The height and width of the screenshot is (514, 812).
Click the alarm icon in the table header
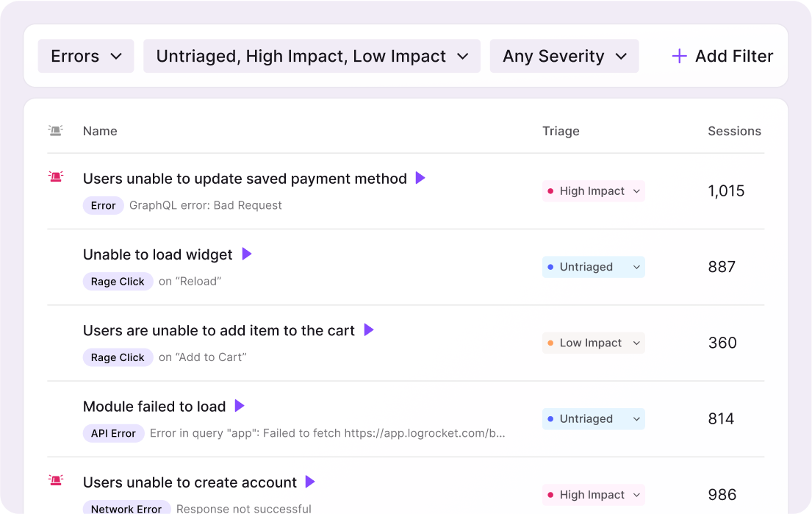pos(55,131)
